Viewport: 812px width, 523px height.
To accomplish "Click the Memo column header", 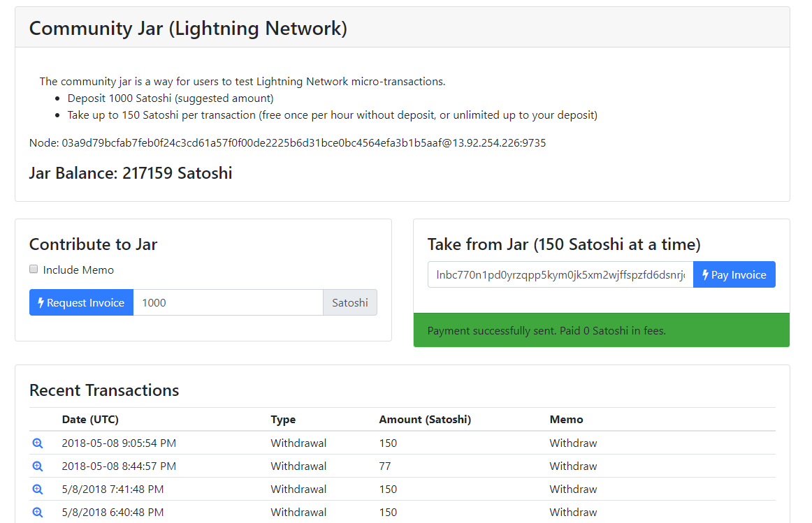I will click(567, 420).
